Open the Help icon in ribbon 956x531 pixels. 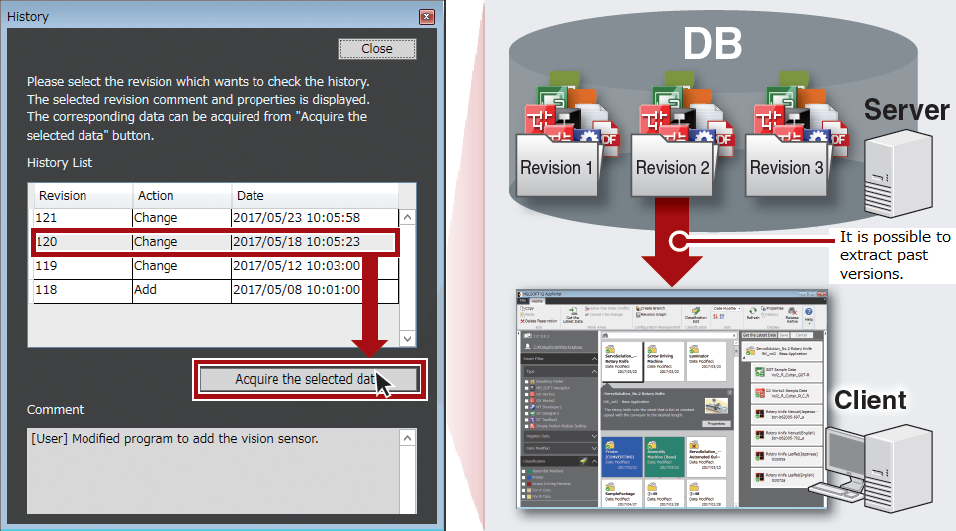pyautogui.click(x=807, y=312)
